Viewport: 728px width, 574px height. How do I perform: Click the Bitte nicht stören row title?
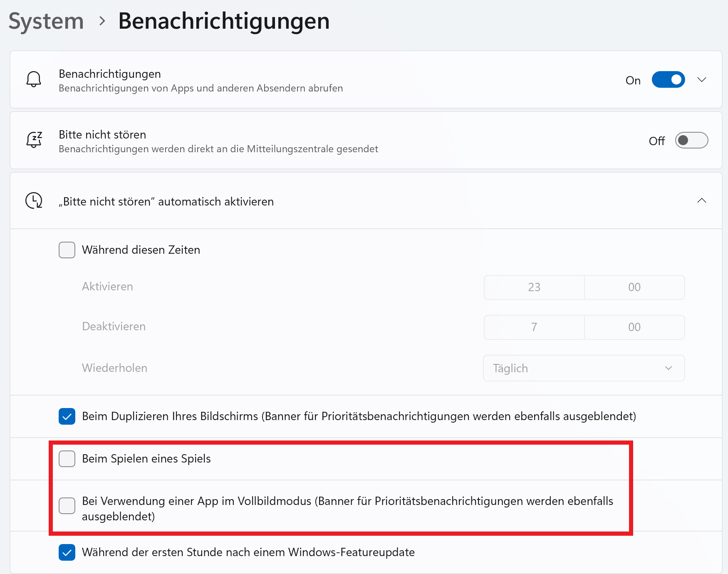pos(102,135)
